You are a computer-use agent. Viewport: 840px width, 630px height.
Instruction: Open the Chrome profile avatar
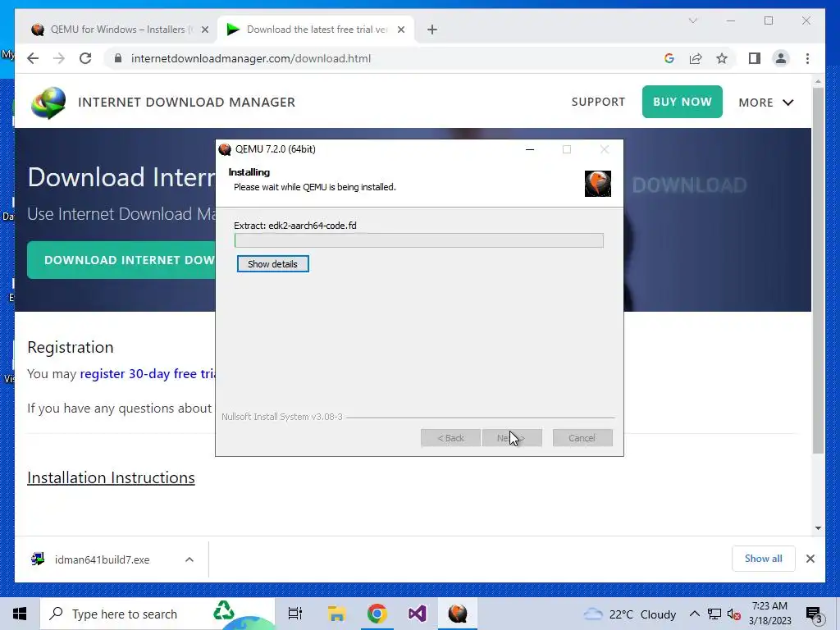click(781, 58)
